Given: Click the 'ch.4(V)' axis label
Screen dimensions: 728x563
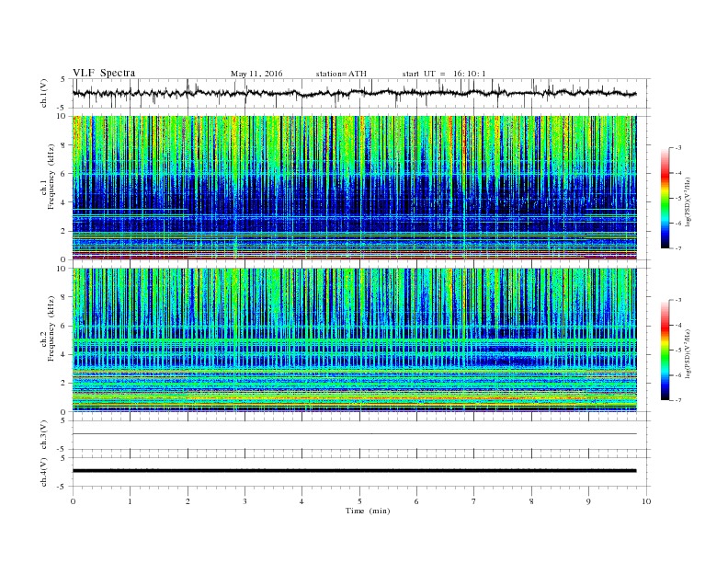Looking at the screenshot, I should [43, 472].
